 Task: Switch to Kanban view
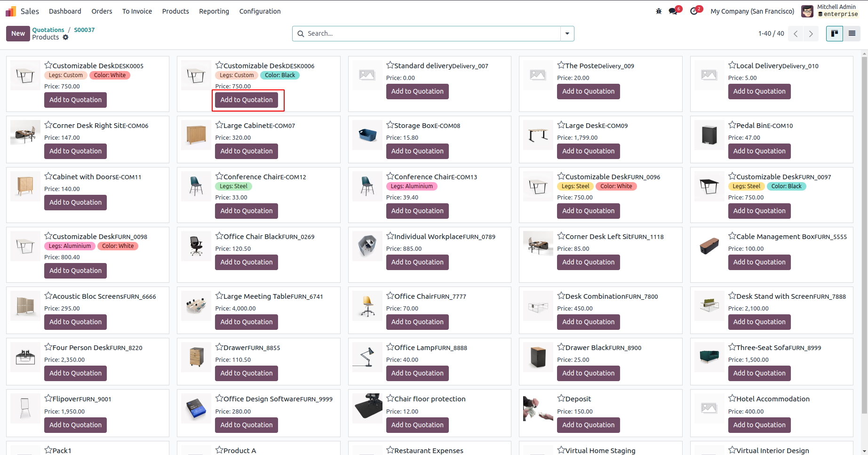[835, 33]
